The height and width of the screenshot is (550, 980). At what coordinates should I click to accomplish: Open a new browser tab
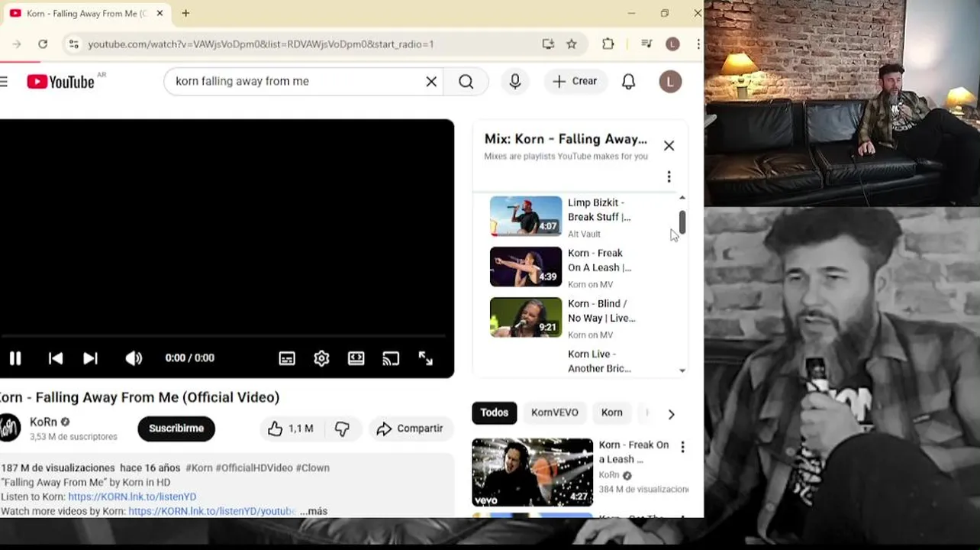tap(185, 13)
